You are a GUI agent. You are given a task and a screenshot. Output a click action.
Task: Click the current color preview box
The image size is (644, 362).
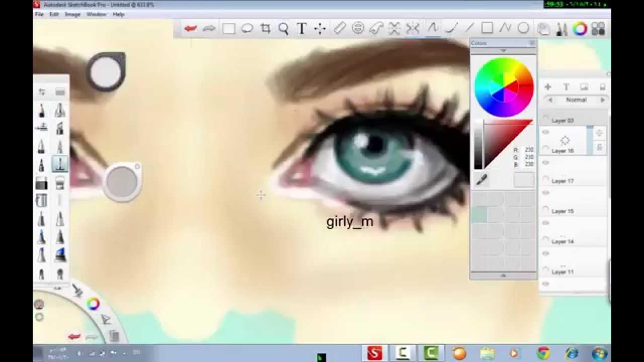coord(524,180)
